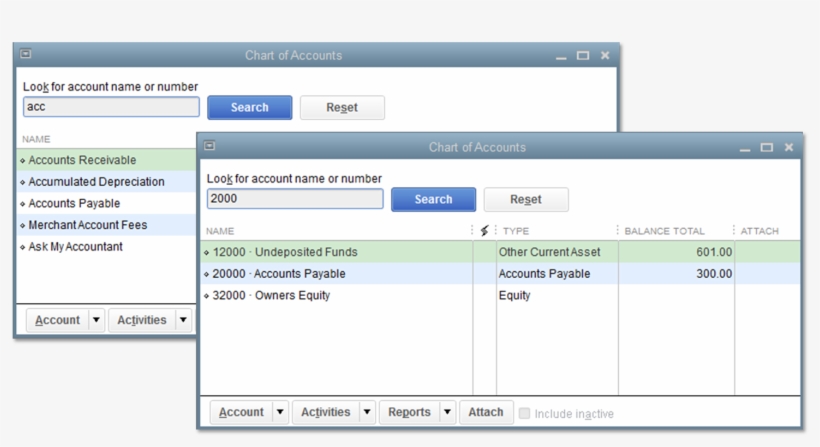Open system menu icon of back Chart of Accounts window

[x=26, y=54]
